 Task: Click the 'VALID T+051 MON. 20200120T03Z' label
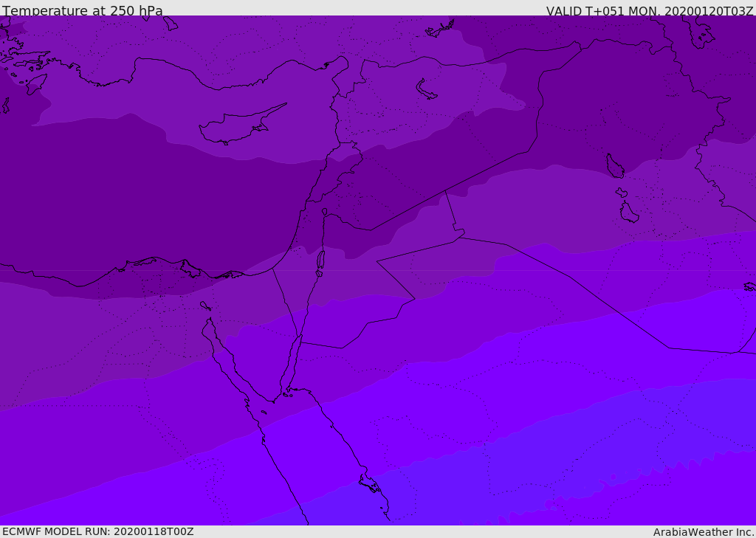650,11
